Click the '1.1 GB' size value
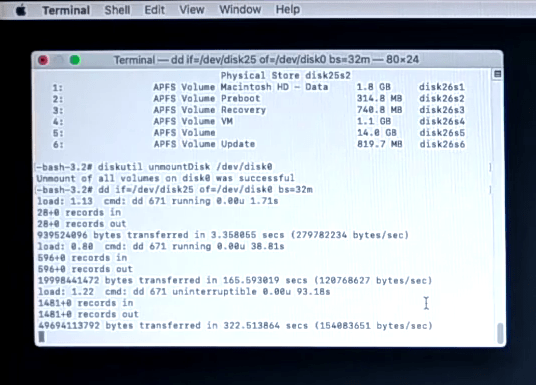536x385 pixels. pos(374,121)
